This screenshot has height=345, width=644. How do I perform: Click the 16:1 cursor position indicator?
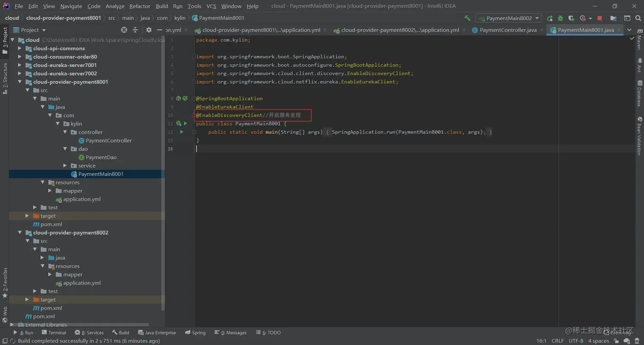(x=541, y=341)
